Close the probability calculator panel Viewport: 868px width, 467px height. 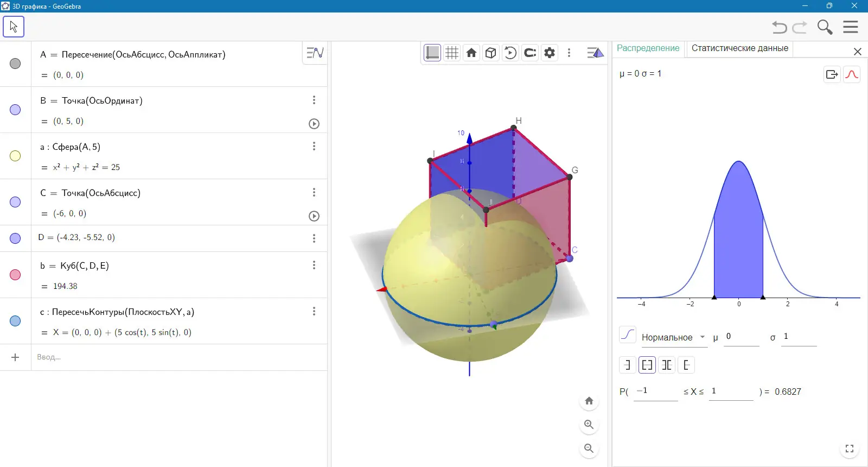[858, 52]
